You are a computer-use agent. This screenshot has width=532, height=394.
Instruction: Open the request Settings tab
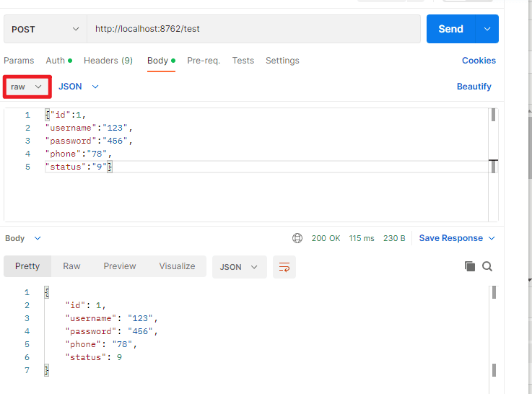282,61
